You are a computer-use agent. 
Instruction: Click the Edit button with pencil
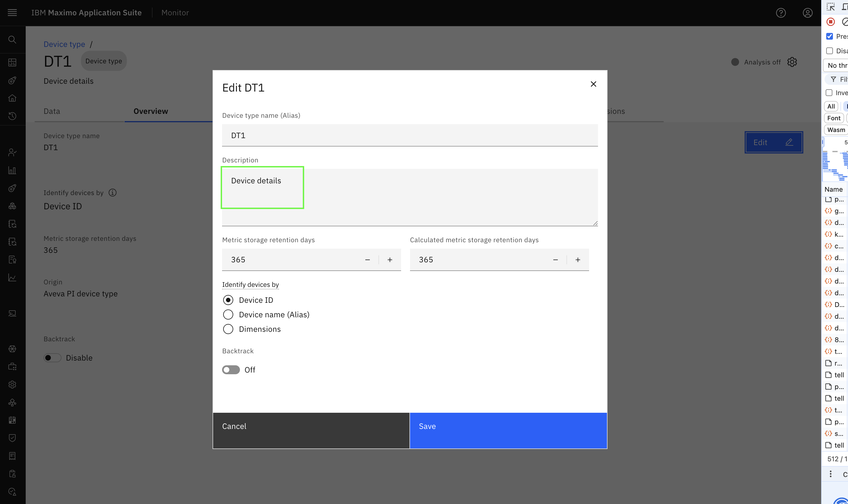tap(774, 142)
